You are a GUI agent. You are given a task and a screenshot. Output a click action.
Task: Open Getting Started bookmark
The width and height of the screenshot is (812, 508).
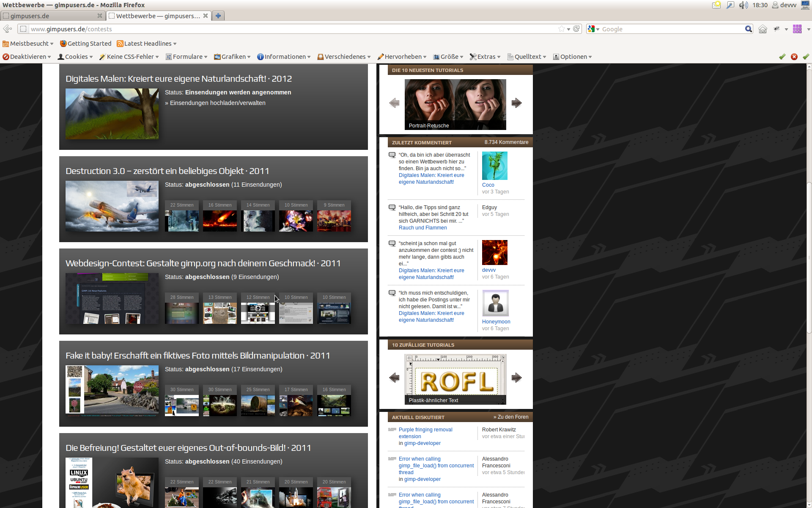85,44
